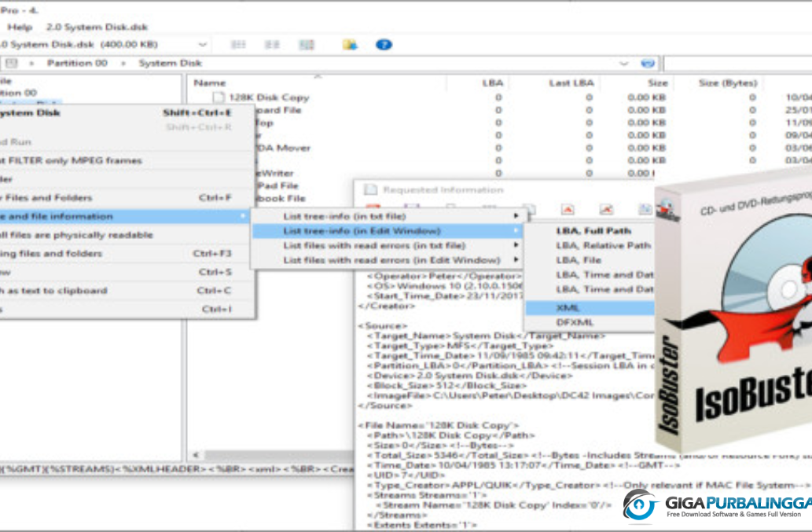Expand submenu arrow of List tree-info (in txt file)
812x532 pixels.
coord(516,216)
